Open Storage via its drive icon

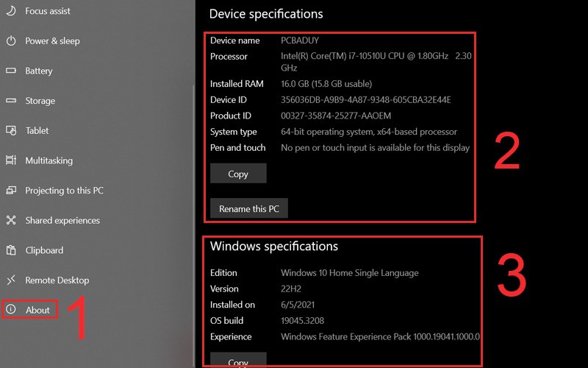pos(11,101)
